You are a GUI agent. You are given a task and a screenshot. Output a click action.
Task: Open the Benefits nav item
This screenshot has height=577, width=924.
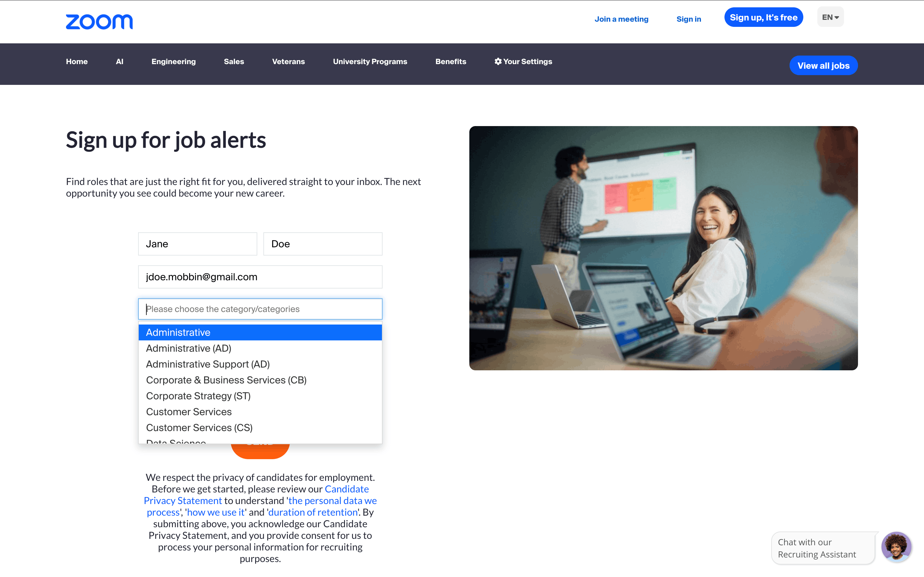[x=451, y=61]
